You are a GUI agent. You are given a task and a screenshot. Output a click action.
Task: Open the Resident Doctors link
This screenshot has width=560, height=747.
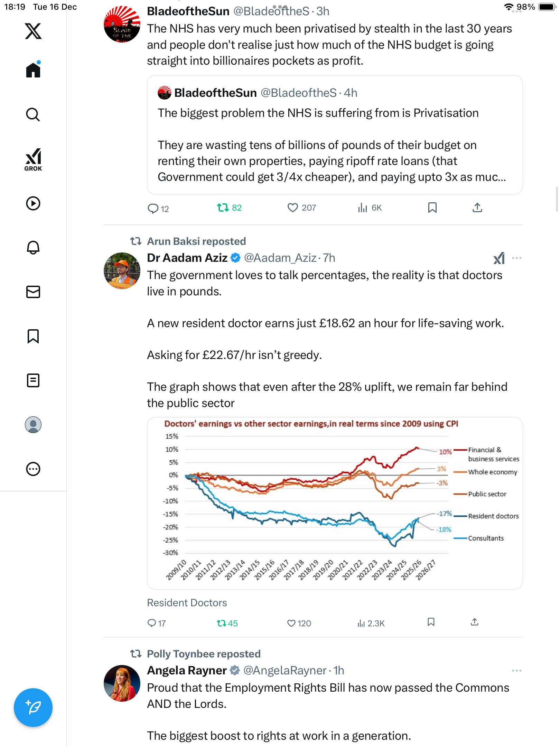coord(187,603)
